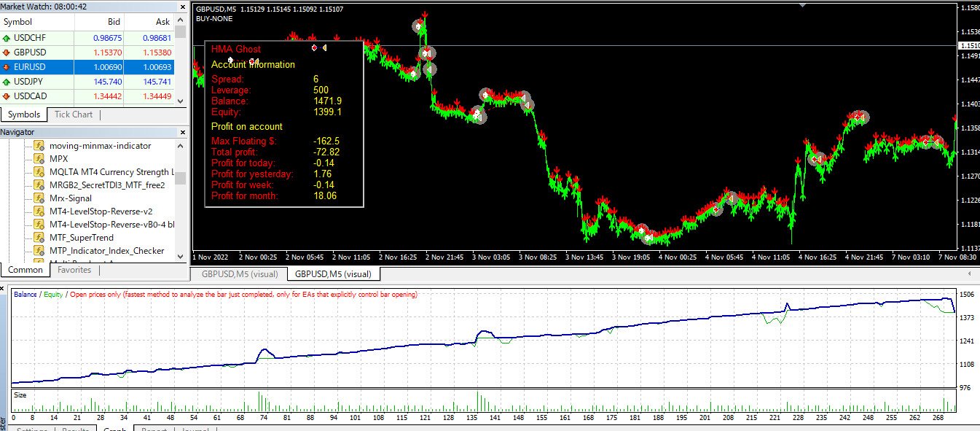Select MT4-LevelStop-Reverse-v2 in Navigator tree
Image resolution: width=980 pixels, height=431 pixels.
[x=101, y=211]
